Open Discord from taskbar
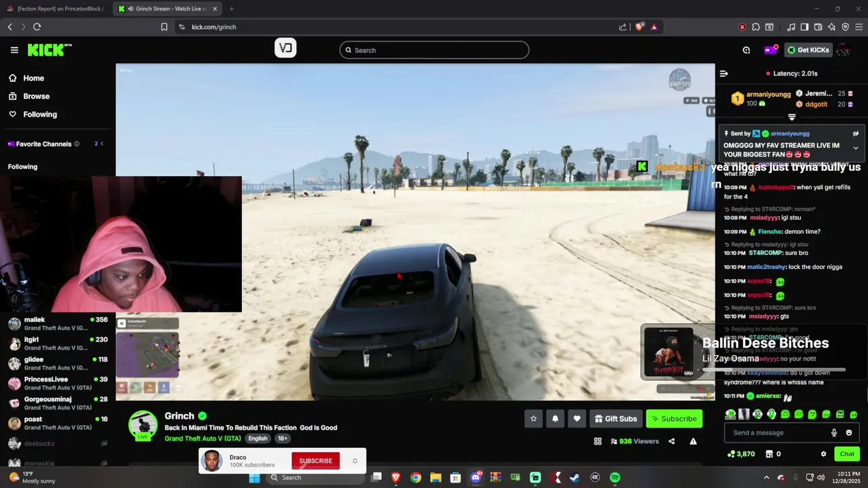Viewport: 868px width, 488px height. coord(475,477)
